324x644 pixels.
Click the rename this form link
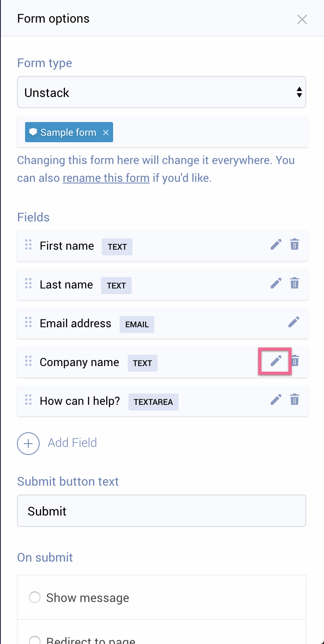(x=106, y=178)
